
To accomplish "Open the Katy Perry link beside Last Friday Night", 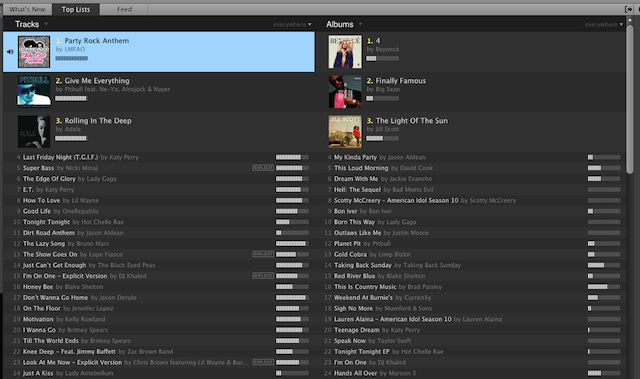I will [123, 157].
